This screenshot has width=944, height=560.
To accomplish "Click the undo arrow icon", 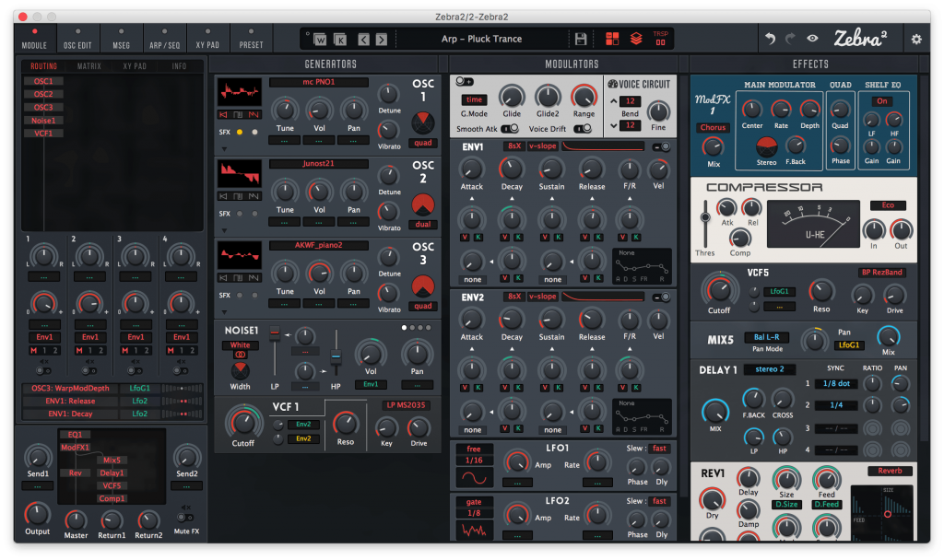I will [x=771, y=39].
